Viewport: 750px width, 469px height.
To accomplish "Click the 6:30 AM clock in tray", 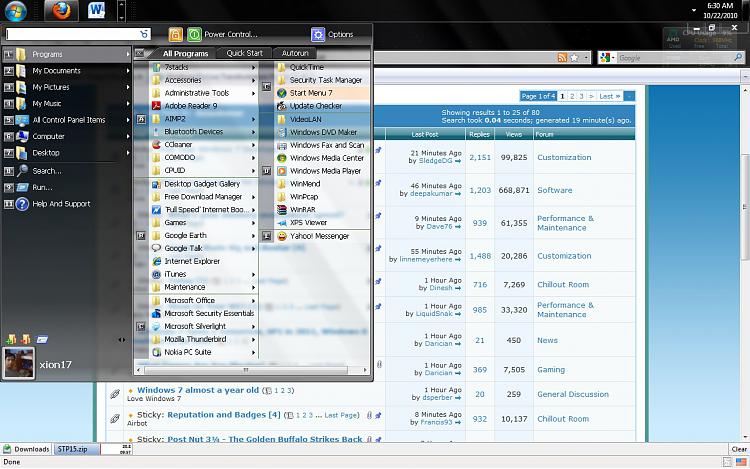I will click(720, 6).
